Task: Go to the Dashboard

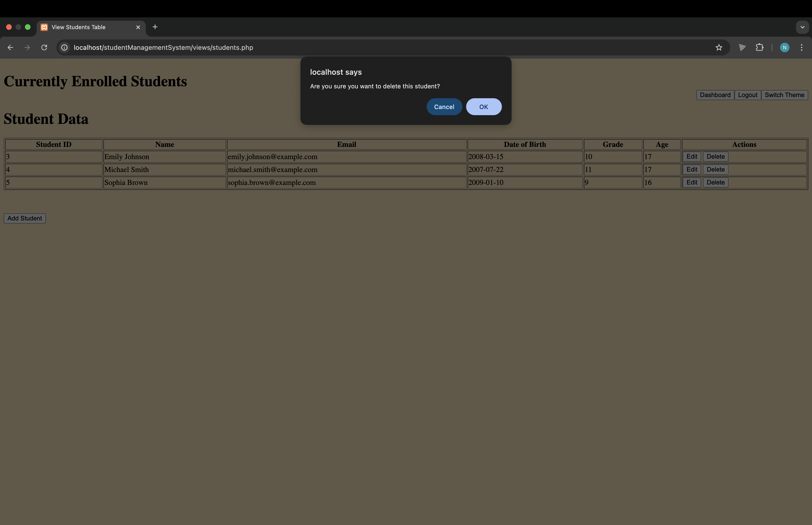Action: [715, 95]
